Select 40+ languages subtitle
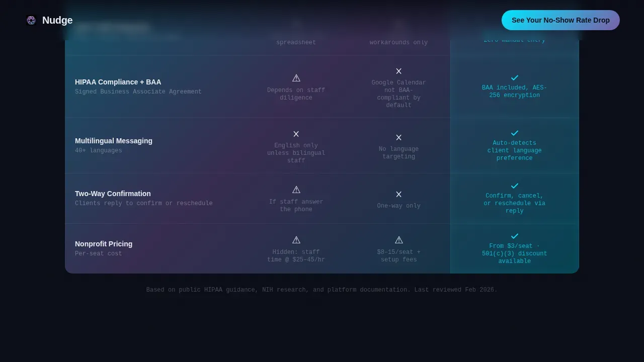 pyautogui.click(x=99, y=151)
